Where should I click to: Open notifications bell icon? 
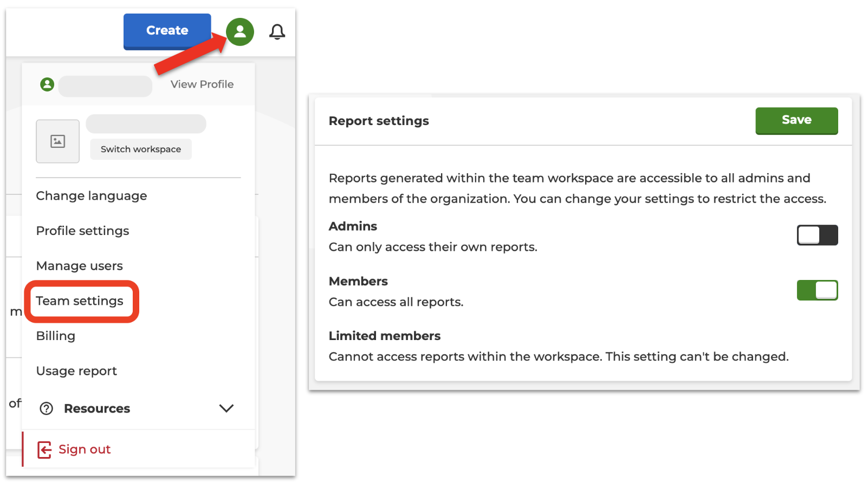pos(277,32)
